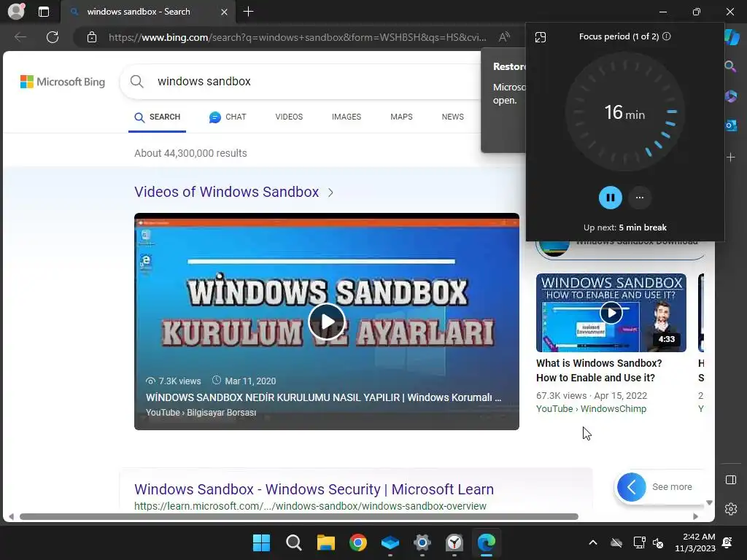Image resolution: width=747 pixels, height=560 pixels.
Task: View site info lock icon
Action: (x=92, y=37)
